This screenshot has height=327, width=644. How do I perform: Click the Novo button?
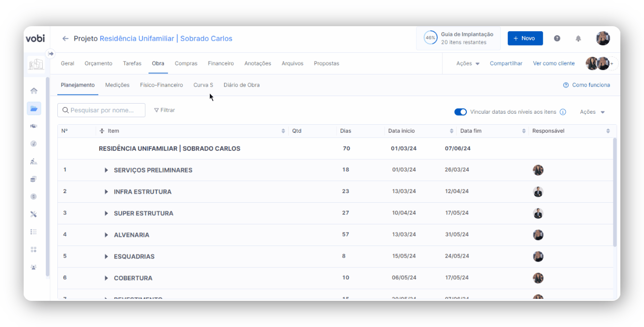coord(525,38)
